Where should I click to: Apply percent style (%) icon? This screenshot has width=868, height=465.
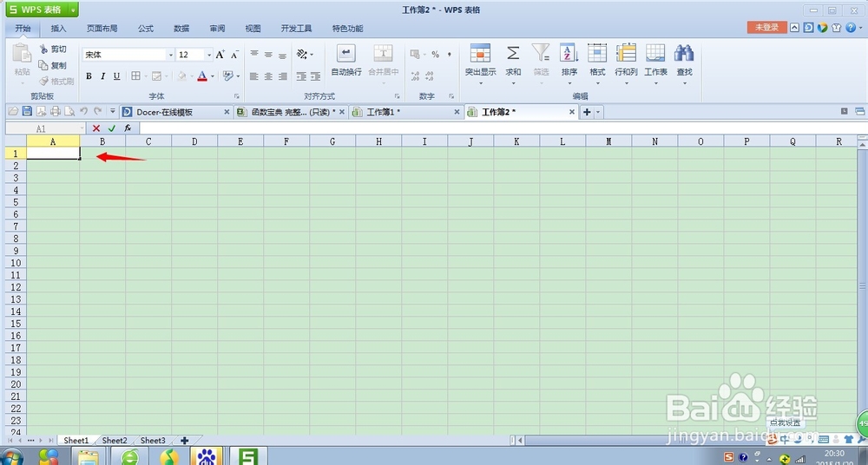435,55
